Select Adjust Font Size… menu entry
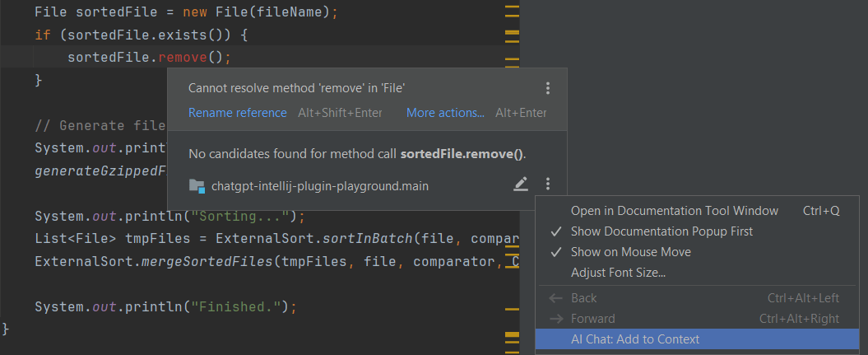This screenshot has height=355, width=868. click(x=697, y=273)
